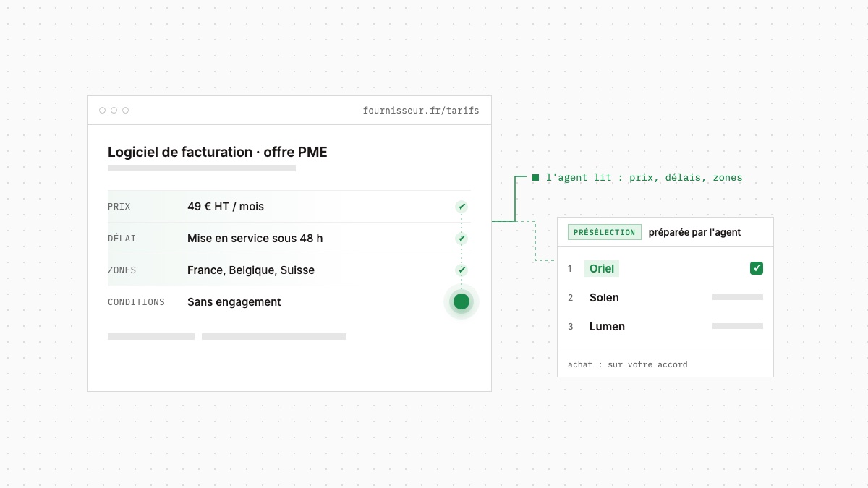Click the heading 'Logiciel de facturation · offre PME'

[218, 152]
